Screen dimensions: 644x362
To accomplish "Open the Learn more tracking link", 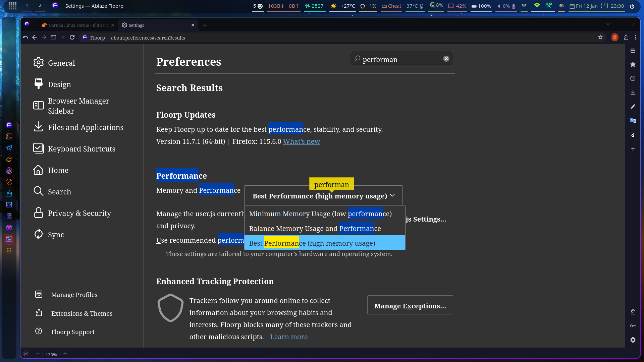I will pyautogui.click(x=289, y=337).
